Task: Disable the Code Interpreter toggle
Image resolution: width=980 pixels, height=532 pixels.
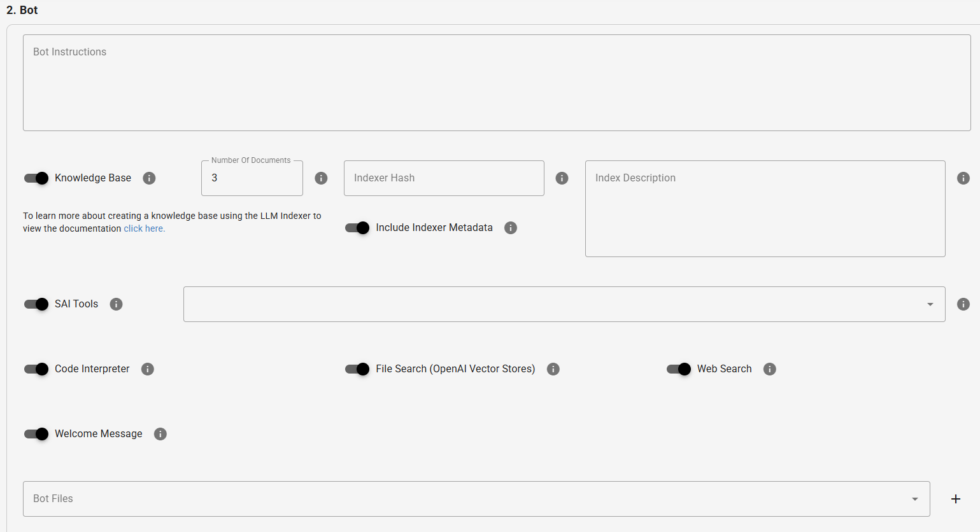Action: [36, 368]
